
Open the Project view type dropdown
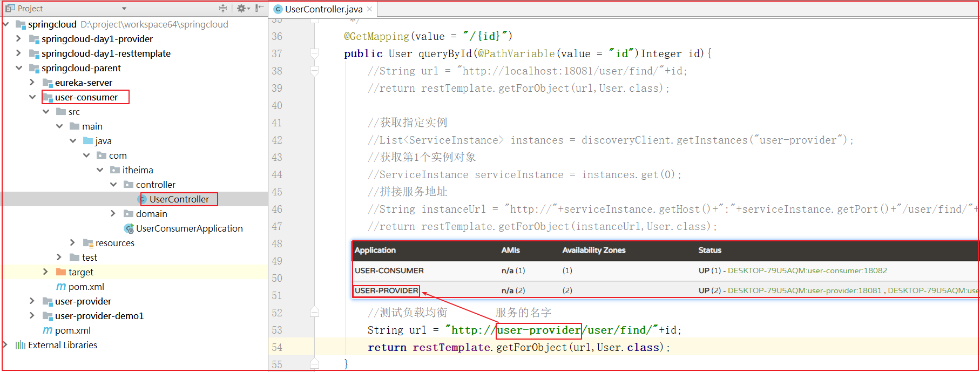(124, 9)
